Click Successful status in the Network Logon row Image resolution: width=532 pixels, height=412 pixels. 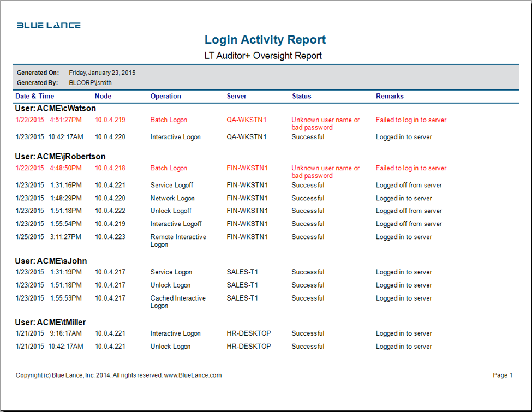[x=308, y=198]
